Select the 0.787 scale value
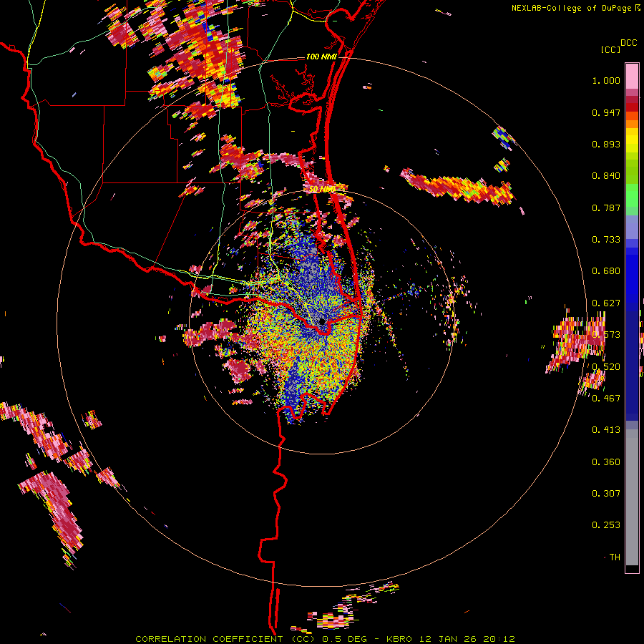Viewport: 644px width, 644px height. (606, 208)
